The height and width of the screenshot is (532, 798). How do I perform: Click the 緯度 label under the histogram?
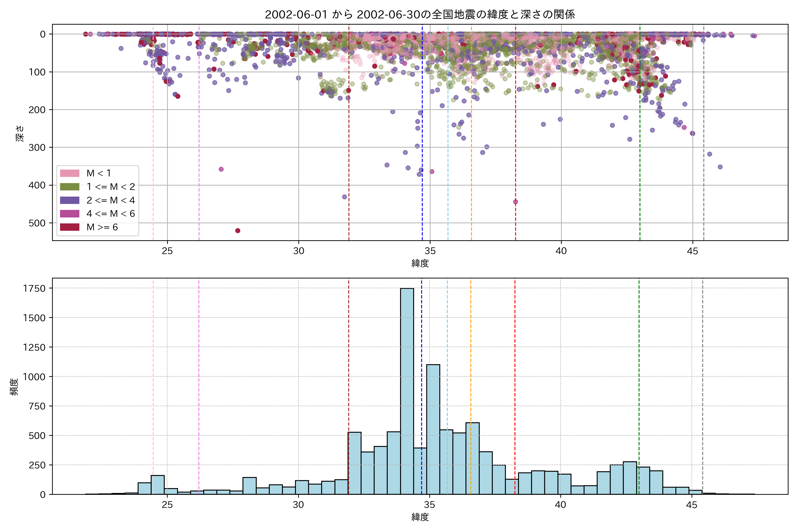point(420,517)
